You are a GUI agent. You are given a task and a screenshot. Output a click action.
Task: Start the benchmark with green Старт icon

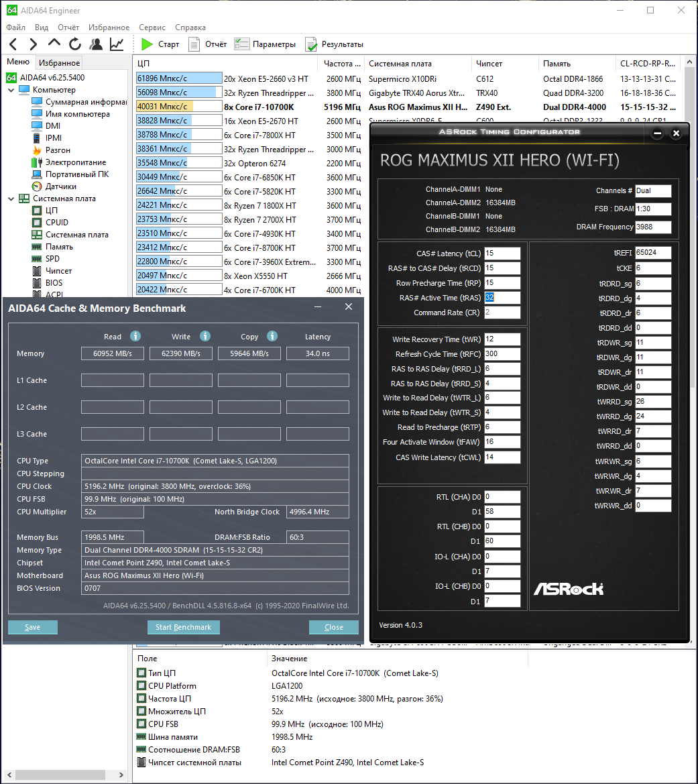pos(160,44)
